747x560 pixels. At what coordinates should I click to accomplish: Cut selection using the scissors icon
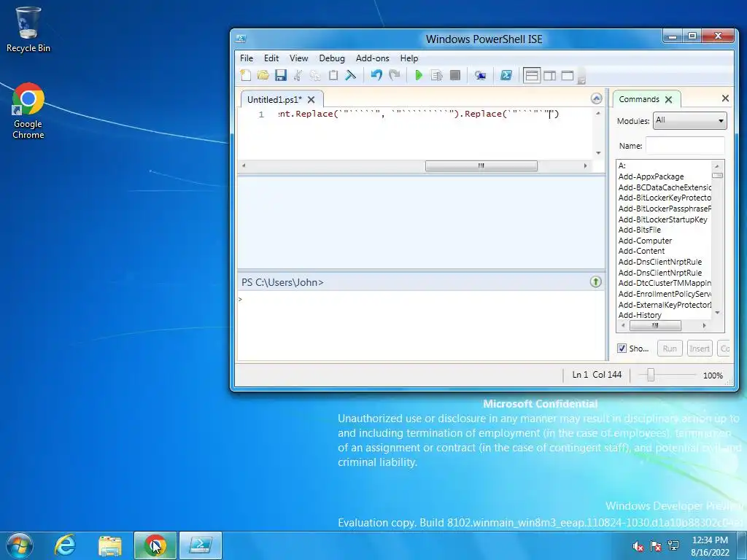(x=298, y=75)
